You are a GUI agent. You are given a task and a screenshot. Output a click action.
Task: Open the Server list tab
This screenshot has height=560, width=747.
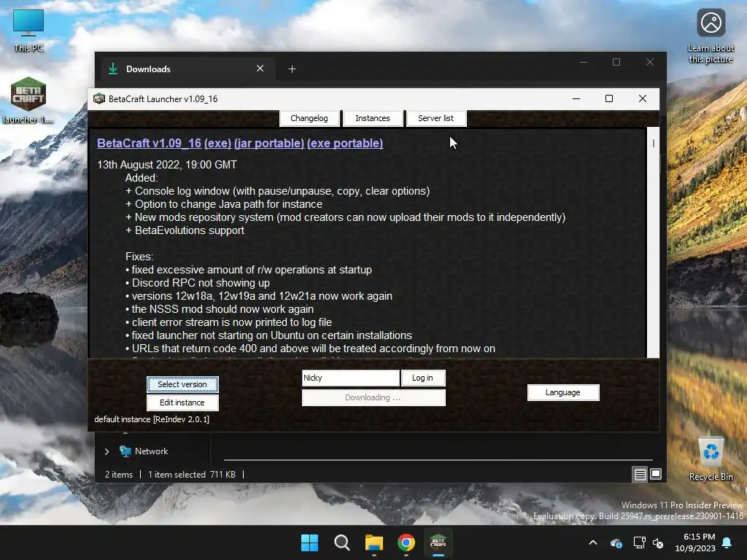click(x=436, y=118)
